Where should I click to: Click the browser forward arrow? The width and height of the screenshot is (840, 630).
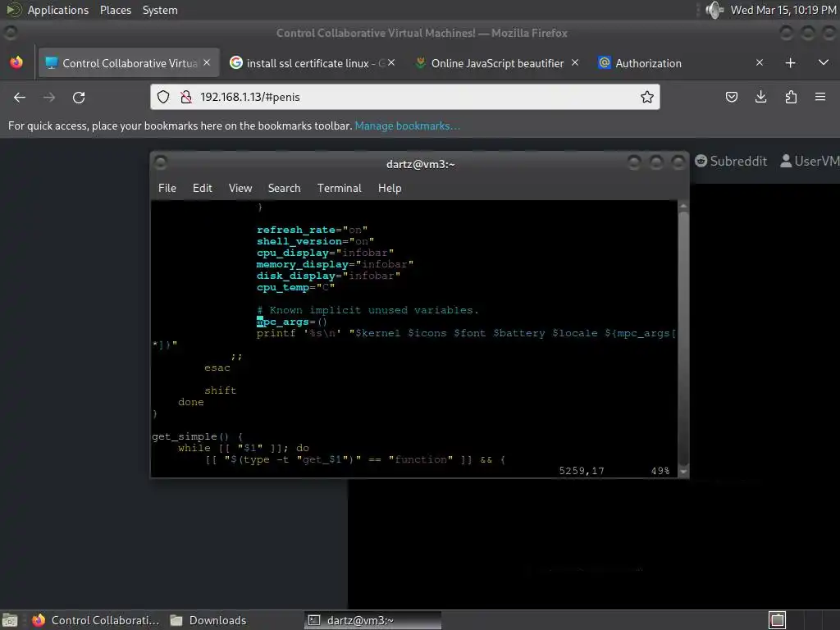tap(49, 98)
